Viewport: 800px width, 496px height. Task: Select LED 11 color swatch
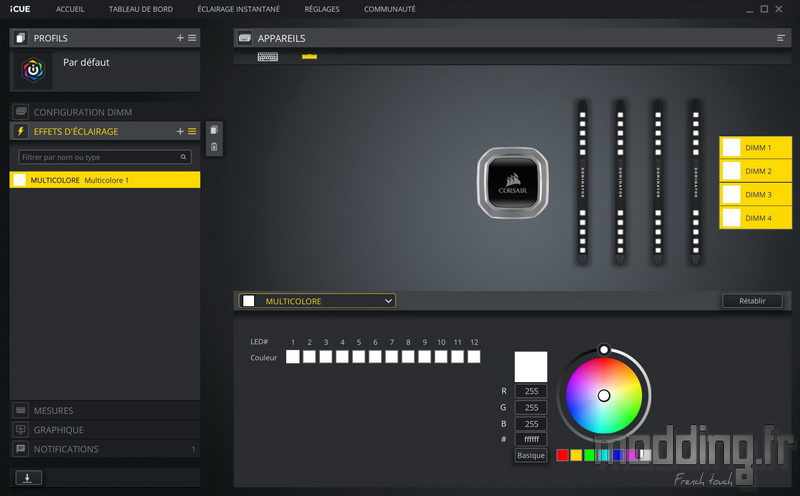pyautogui.click(x=457, y=357)
